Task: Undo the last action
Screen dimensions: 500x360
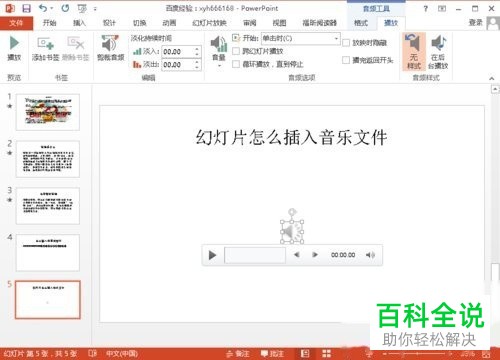Action: click(43, 8)
